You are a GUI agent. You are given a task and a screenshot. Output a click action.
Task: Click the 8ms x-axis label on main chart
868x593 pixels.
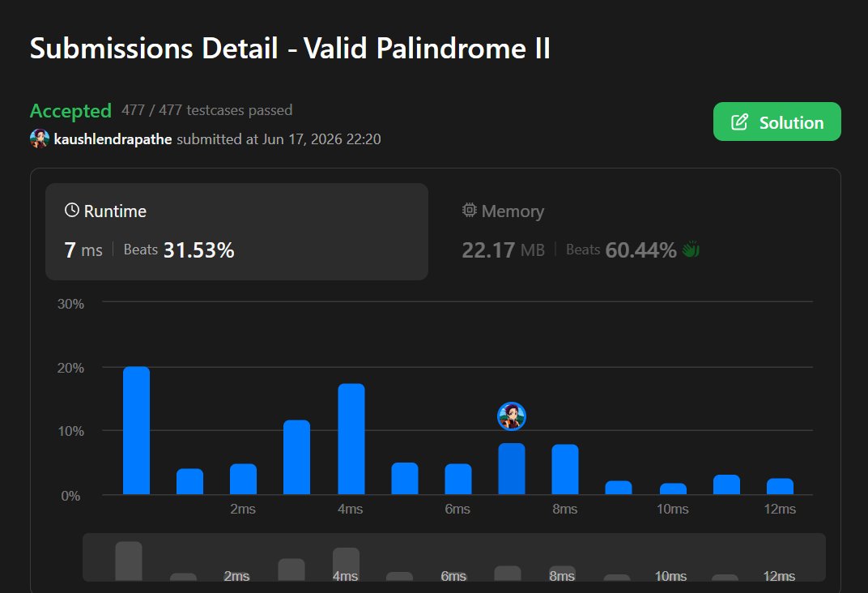click(x=564, y=509)
